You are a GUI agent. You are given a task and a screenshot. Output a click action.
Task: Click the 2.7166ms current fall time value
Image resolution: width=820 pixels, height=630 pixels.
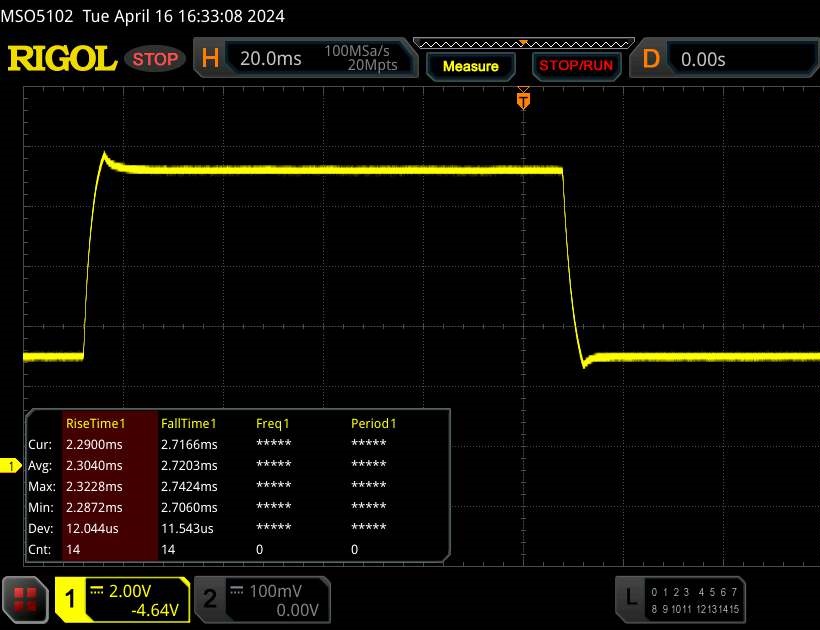(189, 444)
